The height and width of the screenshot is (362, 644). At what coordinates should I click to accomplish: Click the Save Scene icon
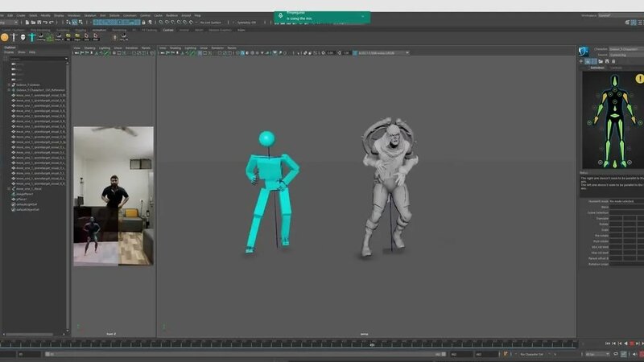(39, 23)
